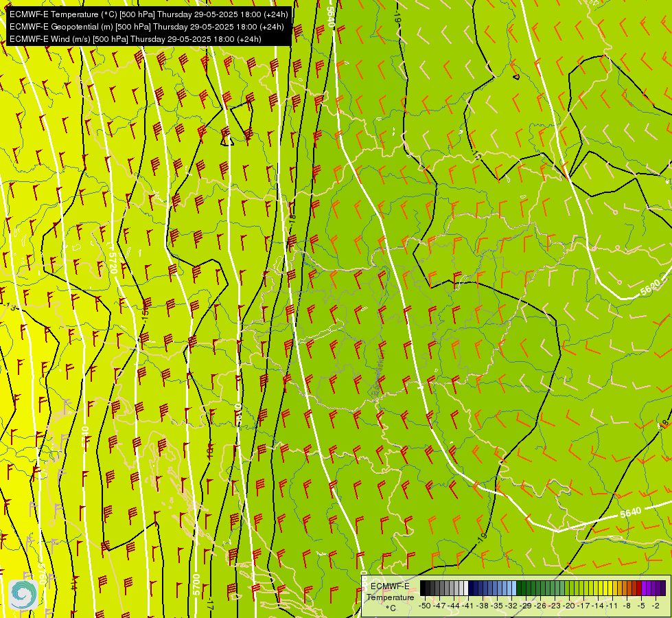Click the 5700 geopotential contour label
Image resolution: width=672 pixels, height=618 pixels.
[x=196, y=584]
